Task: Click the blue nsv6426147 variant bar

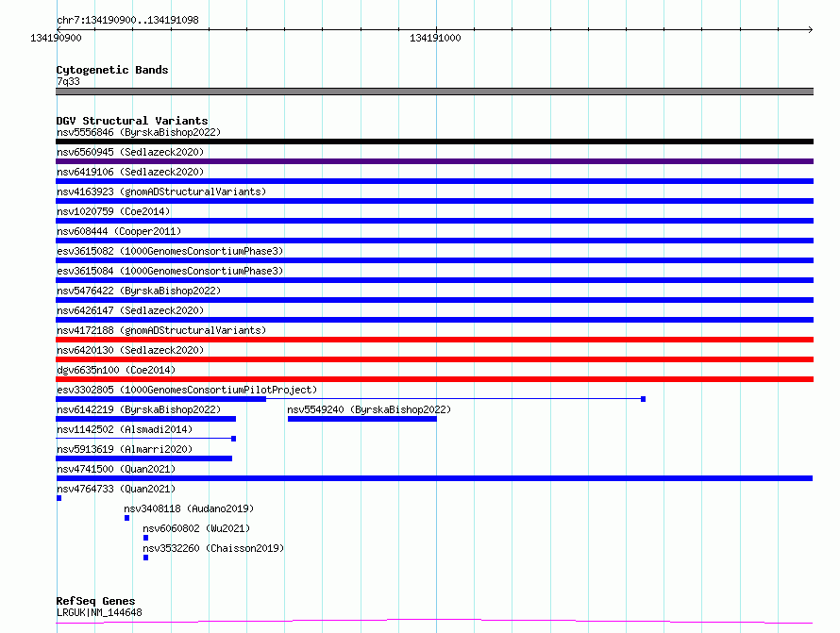Action: coord(434,320)
